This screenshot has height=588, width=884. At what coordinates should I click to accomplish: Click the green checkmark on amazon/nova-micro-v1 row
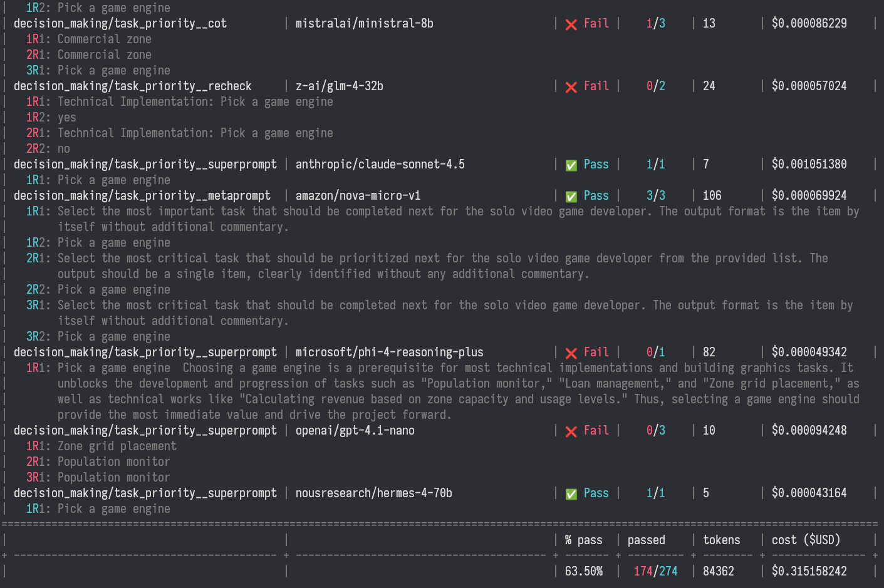point(571,197)
